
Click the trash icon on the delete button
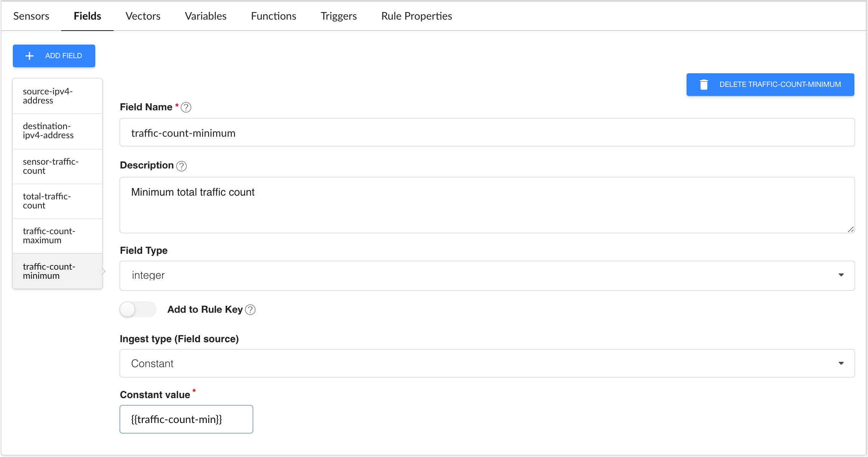(x=704, y=85)
